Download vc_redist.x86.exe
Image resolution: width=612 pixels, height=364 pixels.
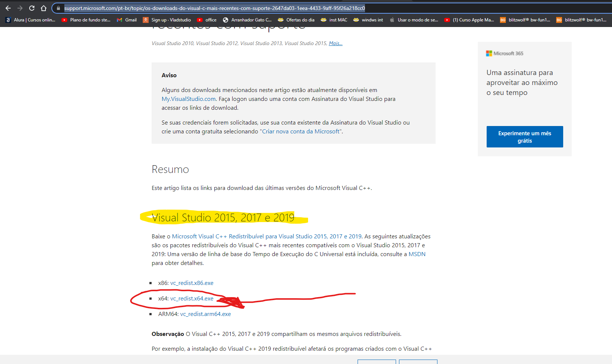coord(192,283)
